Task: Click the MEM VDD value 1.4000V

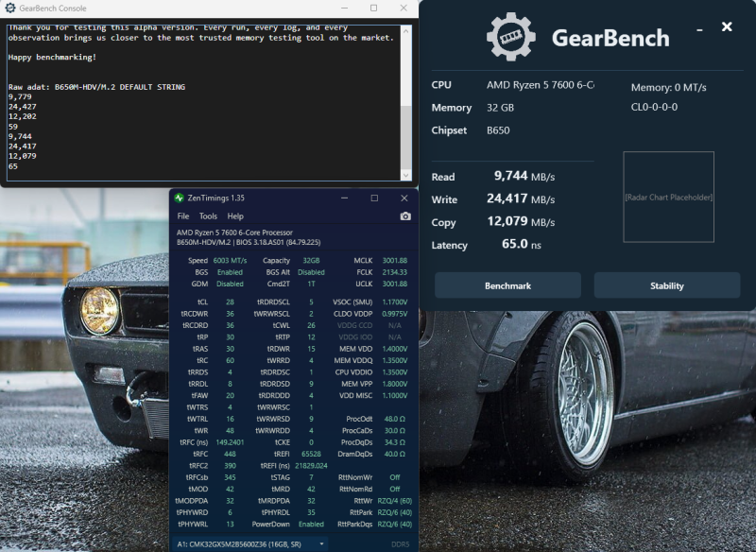Action: 394,349
